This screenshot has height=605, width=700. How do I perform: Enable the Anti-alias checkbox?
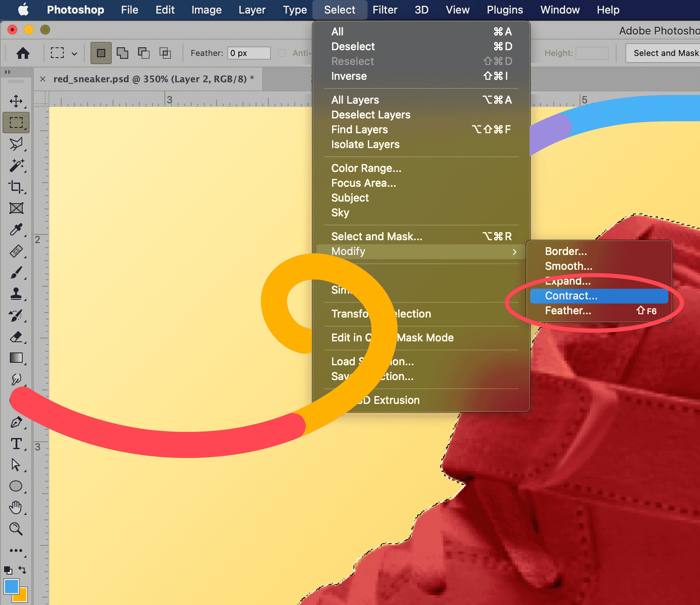282,53
